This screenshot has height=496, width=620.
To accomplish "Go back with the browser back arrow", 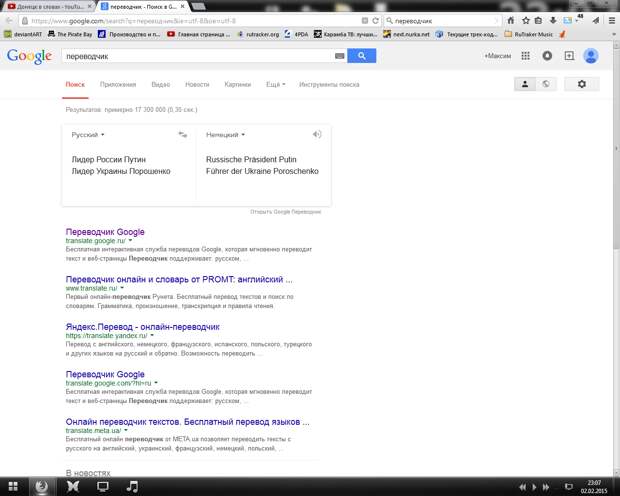I will coord(9,21).
